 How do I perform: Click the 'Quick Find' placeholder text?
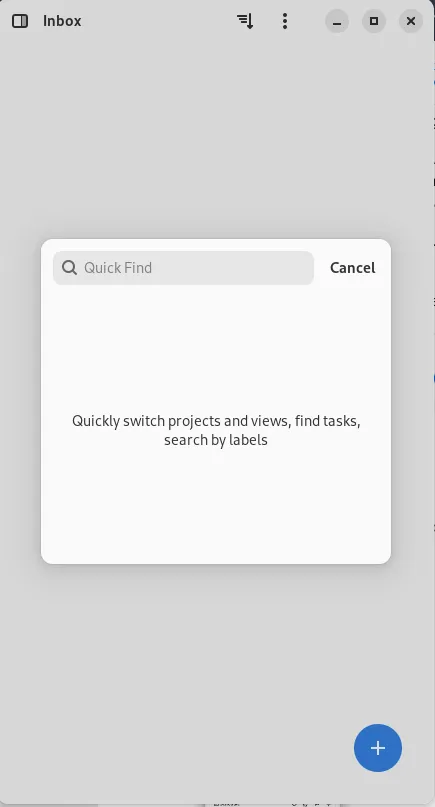coord(118,268)
